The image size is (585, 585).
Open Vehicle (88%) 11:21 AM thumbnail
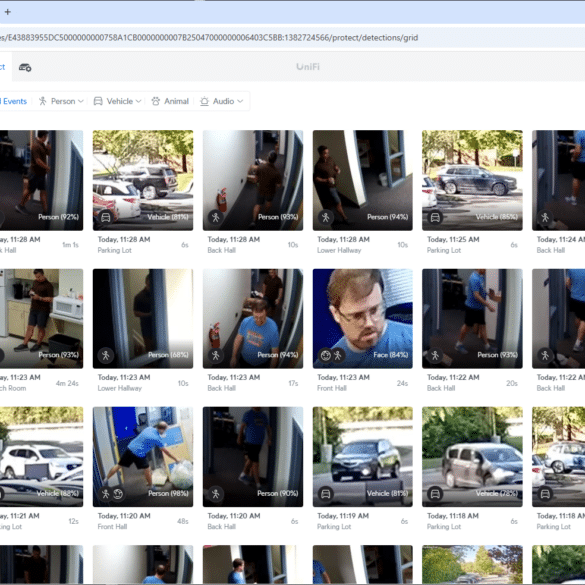click(41, 457)
